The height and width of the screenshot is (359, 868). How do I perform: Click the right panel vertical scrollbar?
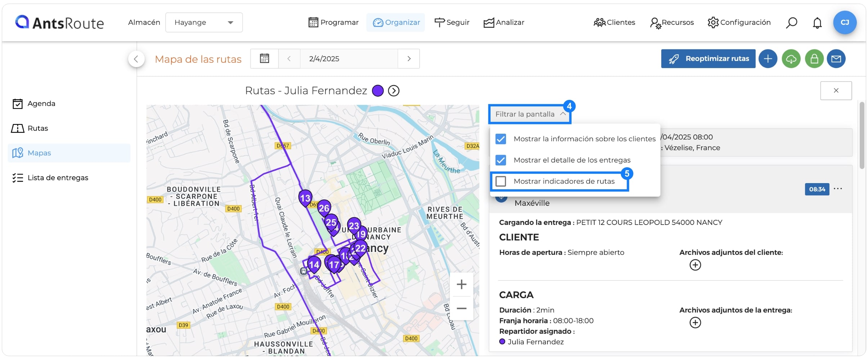click(x=862, y=136)
